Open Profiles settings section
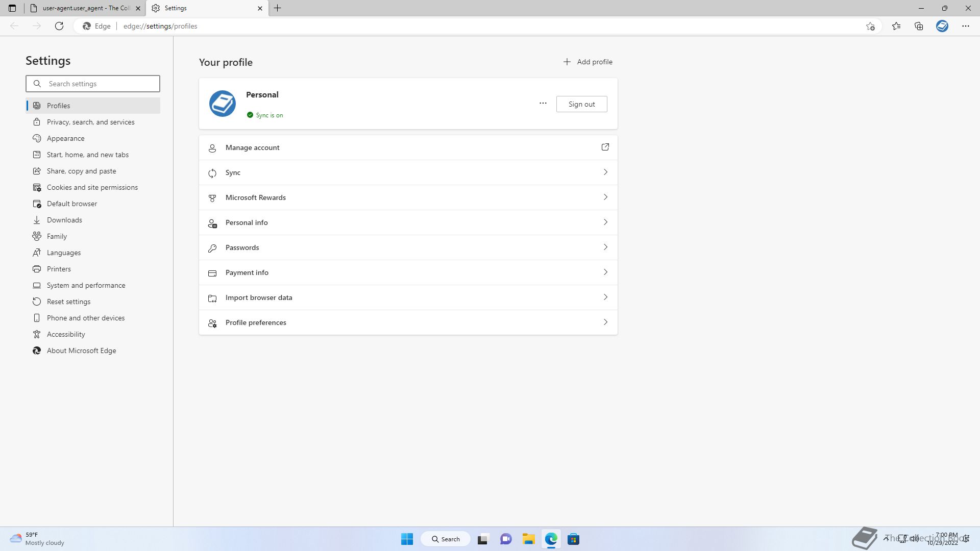980x551 pixels. (x=93, y=106)
